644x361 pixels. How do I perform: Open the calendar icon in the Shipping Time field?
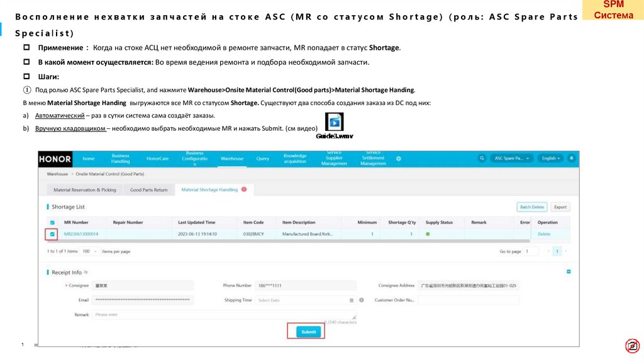352,300
